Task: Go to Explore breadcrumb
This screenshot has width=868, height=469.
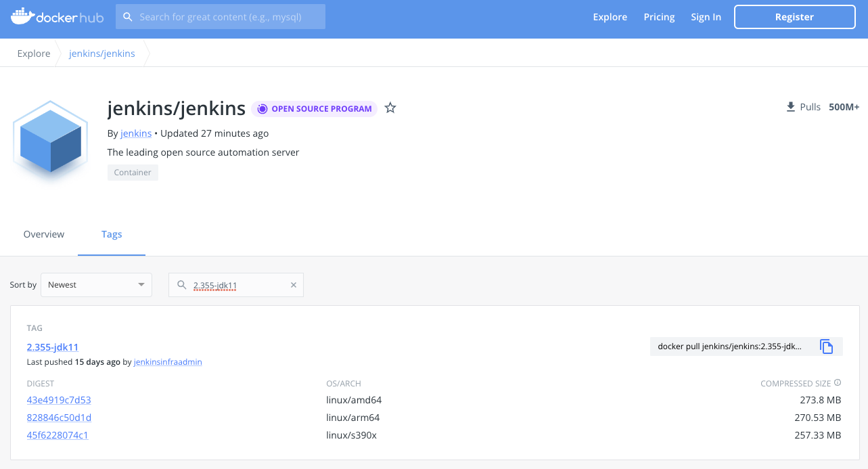Action: tap(34, 53)
